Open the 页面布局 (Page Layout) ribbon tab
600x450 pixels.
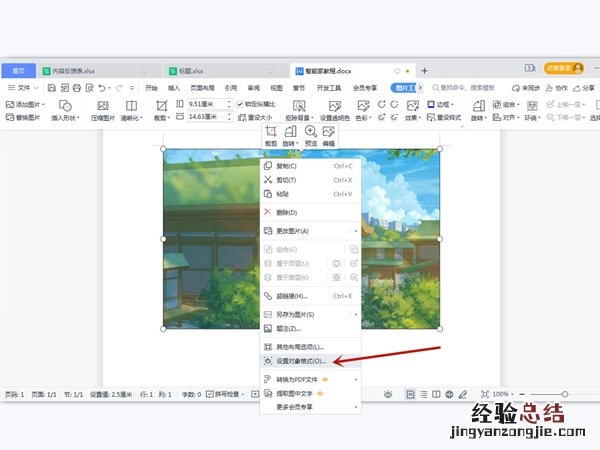click(202, 88)
